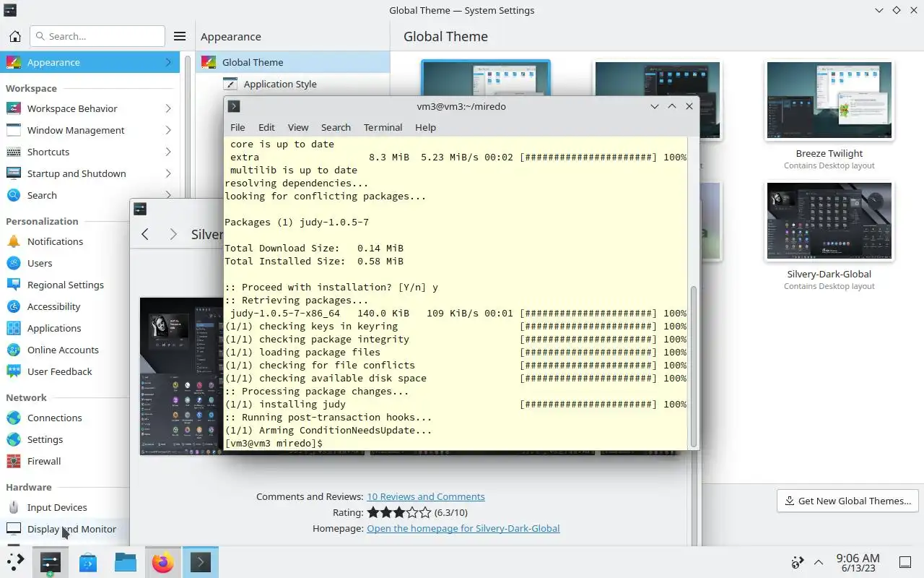Viewport: 924px width, 578px height.
Task: Click the Regional Settings icon
Action: (14, 285)
